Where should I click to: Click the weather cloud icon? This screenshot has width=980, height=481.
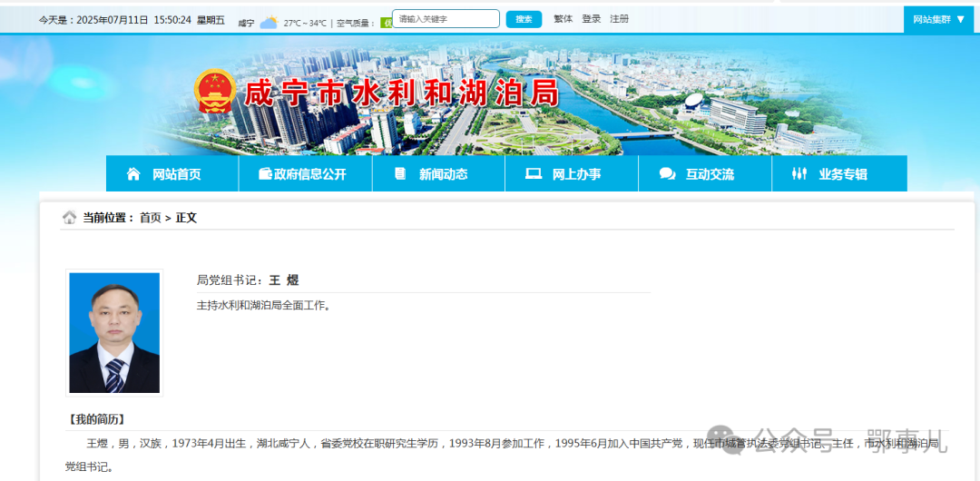coord(269,24)
